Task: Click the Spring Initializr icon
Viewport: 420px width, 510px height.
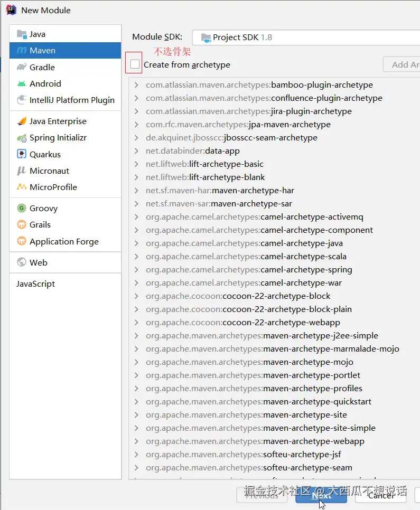Action: point(22,138)
